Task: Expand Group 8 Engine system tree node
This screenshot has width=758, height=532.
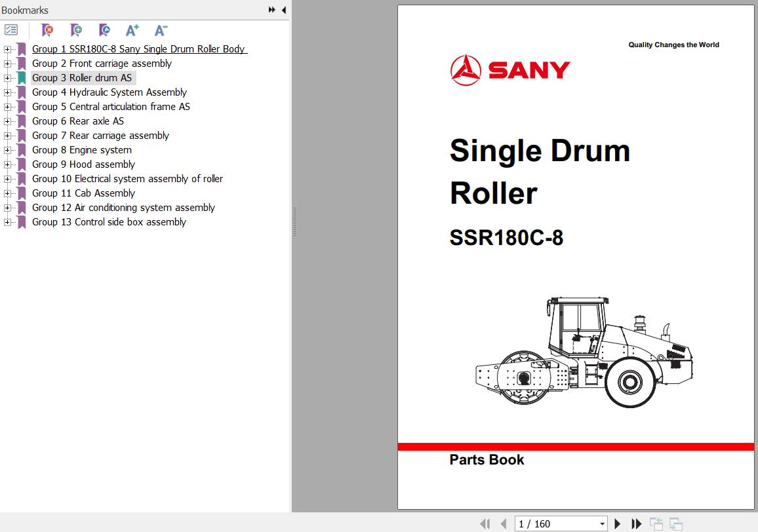Action: (x=7, y=150)
